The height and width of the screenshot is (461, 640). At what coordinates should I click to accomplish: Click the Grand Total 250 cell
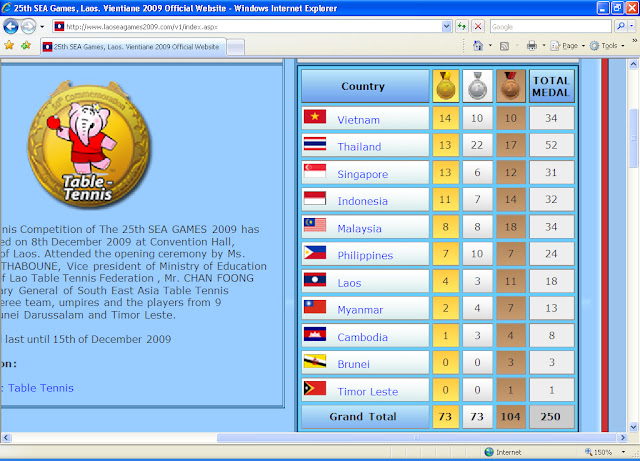(x=551, y=416)
